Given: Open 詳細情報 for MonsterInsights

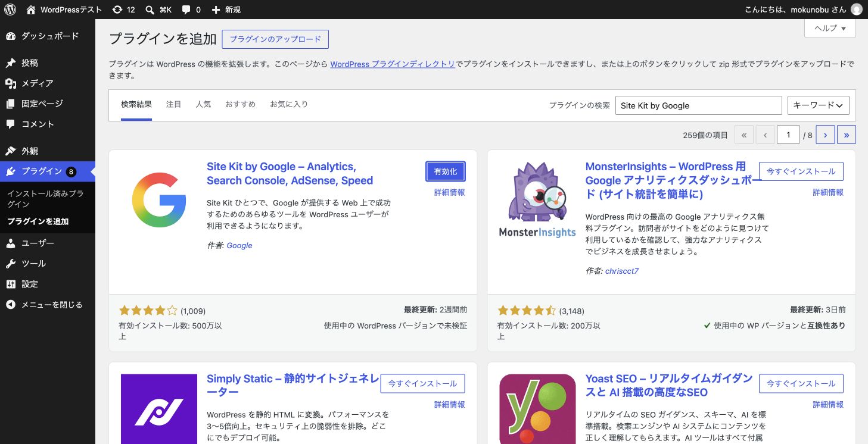Looking at the screenshot, I should [828, 192].
